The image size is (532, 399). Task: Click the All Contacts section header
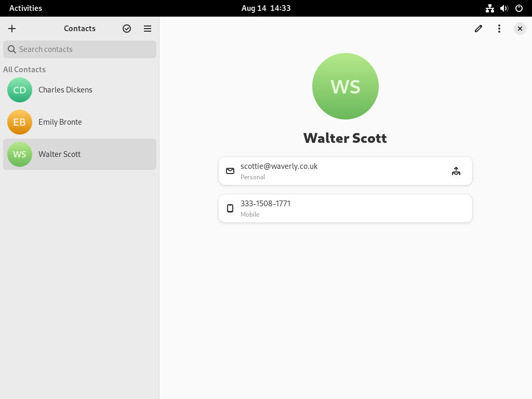24,70
